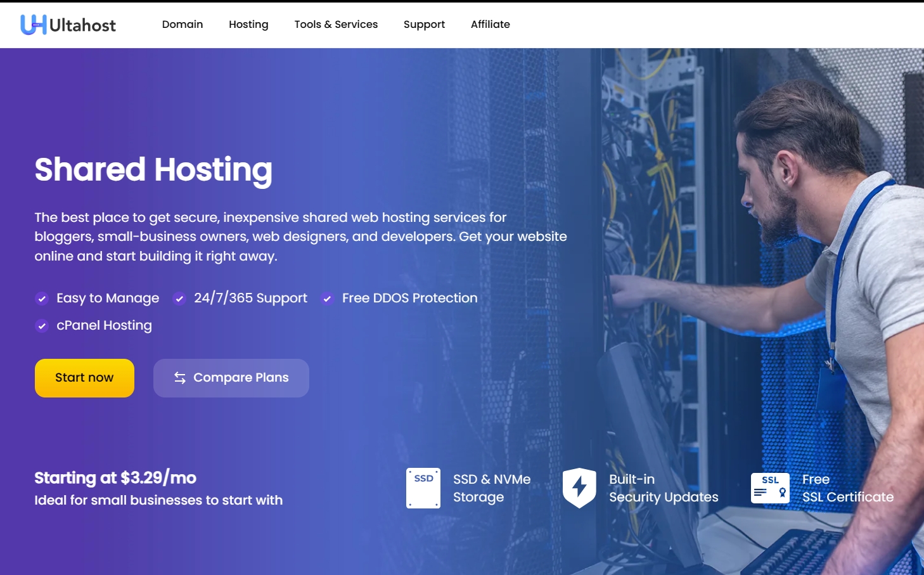Click the swap arrows icon in Compare Plans
This screenshot has width=924, height=575.
180,378
